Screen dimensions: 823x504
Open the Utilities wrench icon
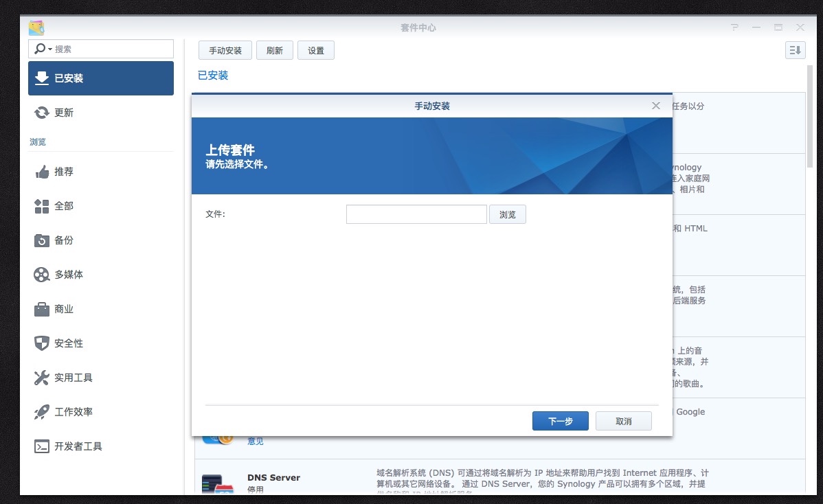pos(42,378)
